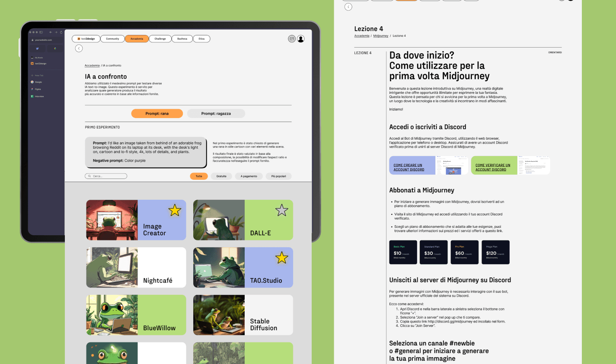
Task: Open the Stable Diffusion frog thumbnail
Action: 219,315
